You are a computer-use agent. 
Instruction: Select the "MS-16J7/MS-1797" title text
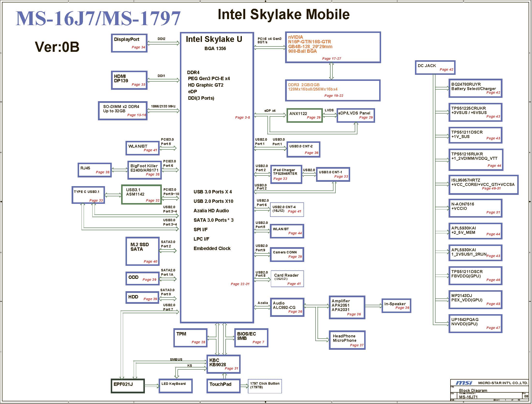pyautogui.click(x=98, y=18)
